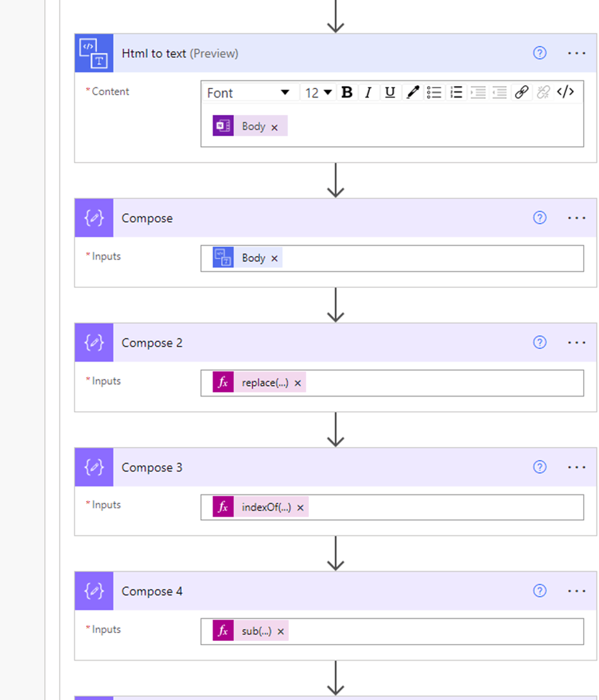Viewport: 599px width, 700px height.
Task: Click the Html to text help question mark
Action: [x=539, y=53]
